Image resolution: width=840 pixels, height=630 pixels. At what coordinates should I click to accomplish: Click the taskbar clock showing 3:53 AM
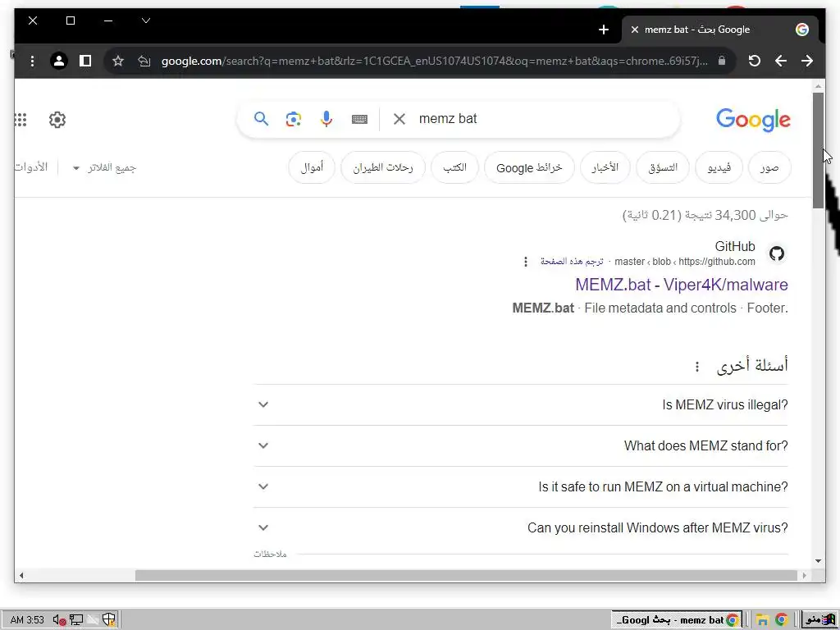coord(27,620)
